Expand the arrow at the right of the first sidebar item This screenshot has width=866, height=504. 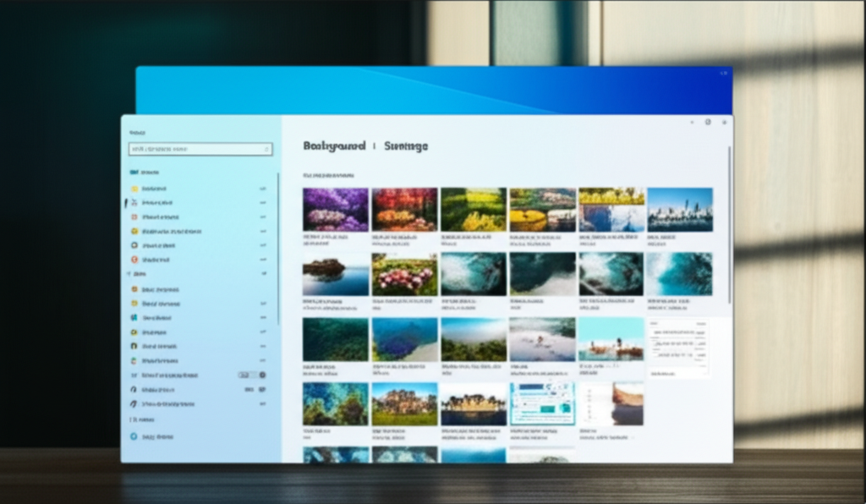pos(263,189)
